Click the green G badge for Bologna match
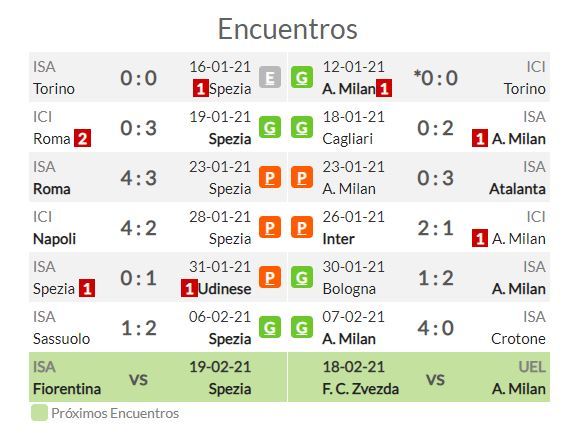This screenshot has height=437, width=585. click(x=302, y=277)
